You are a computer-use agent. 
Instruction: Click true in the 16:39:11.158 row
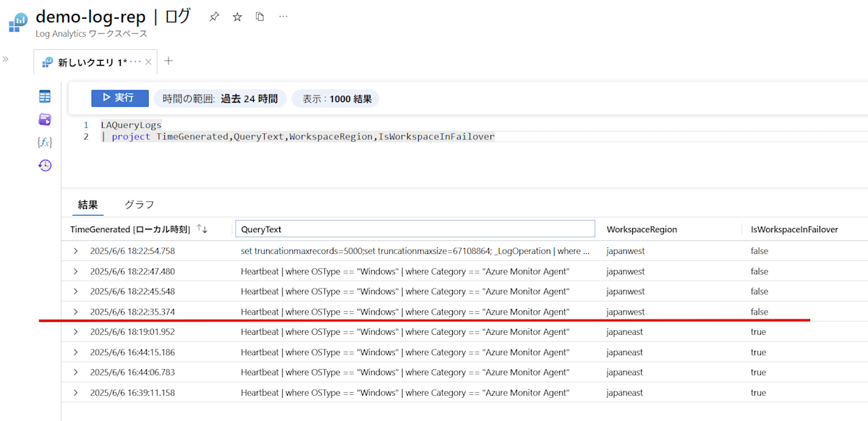(x=758, y=393)
